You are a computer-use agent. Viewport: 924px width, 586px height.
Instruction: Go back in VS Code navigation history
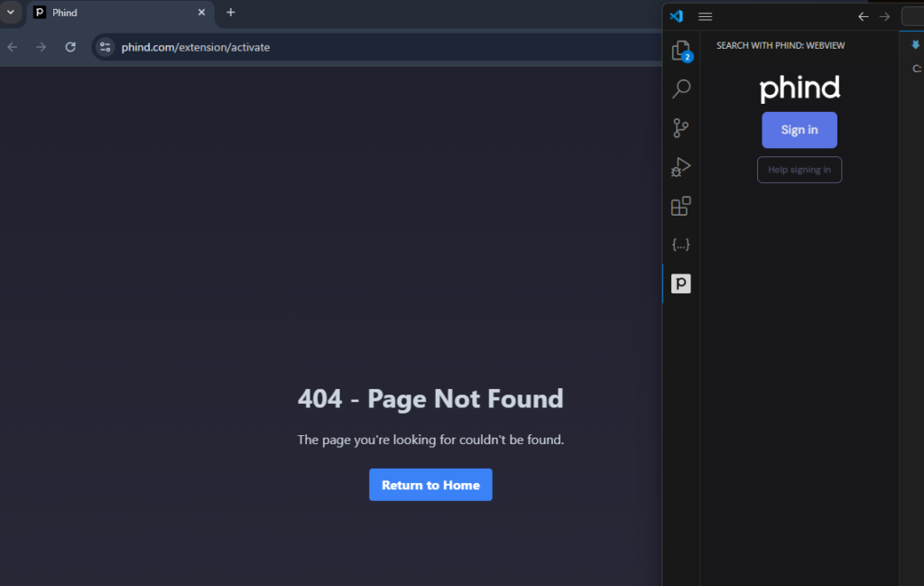pos(864,16)
